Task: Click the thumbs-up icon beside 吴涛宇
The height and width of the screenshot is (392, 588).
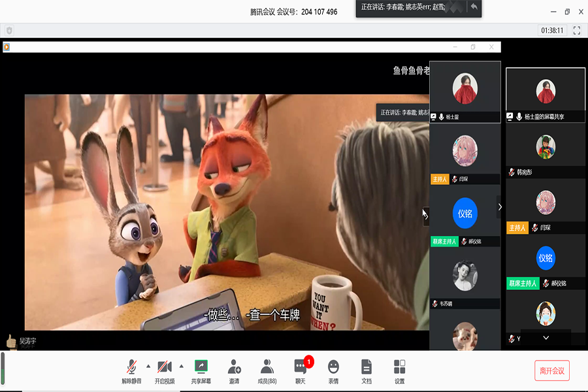Action: [x=11, y=341]
